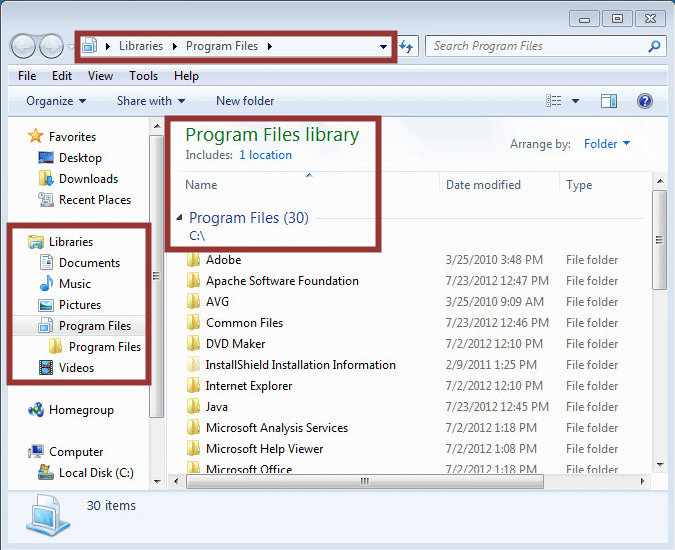Open the File menu
Viewport: 675px width, 550px height.
[27, 76]
